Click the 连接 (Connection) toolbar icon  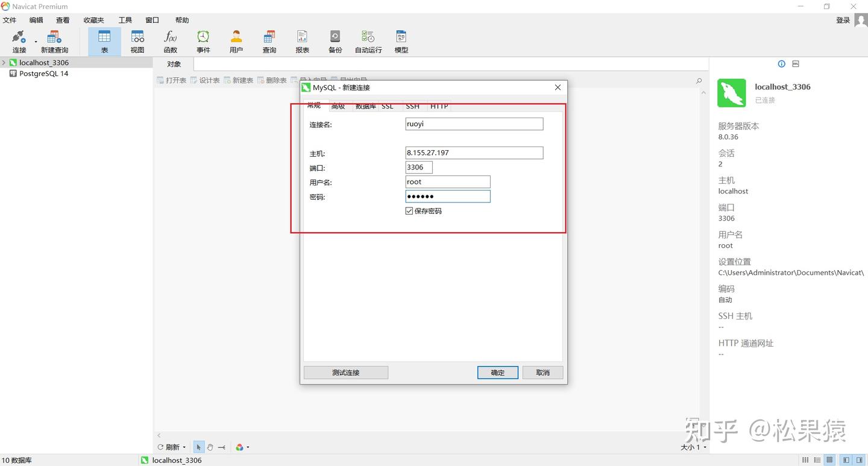pyautogui.click(x=19, y=42)
